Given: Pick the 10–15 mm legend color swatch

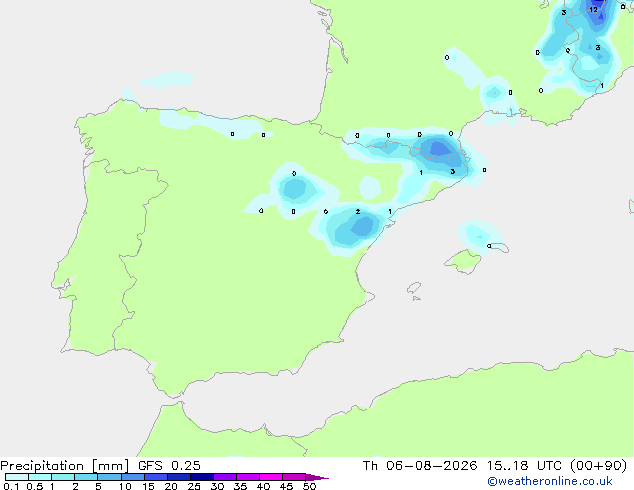Looking at the screenshot, I should point(132,477).
